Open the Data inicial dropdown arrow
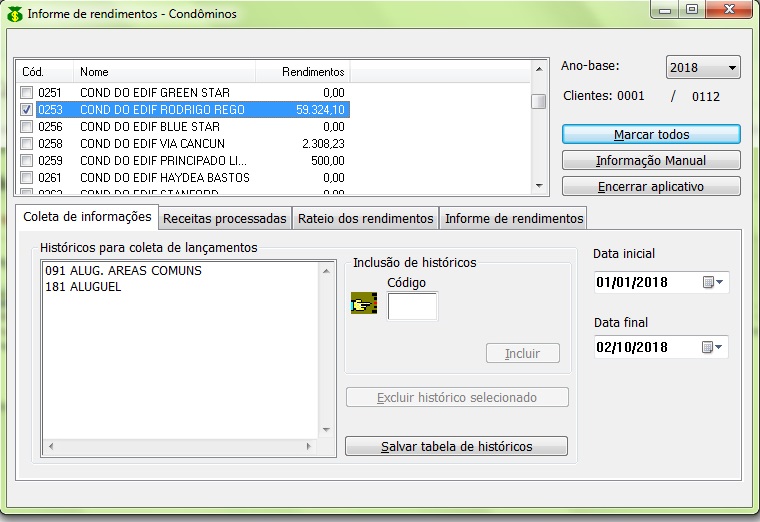 click(x=721, y=282)
